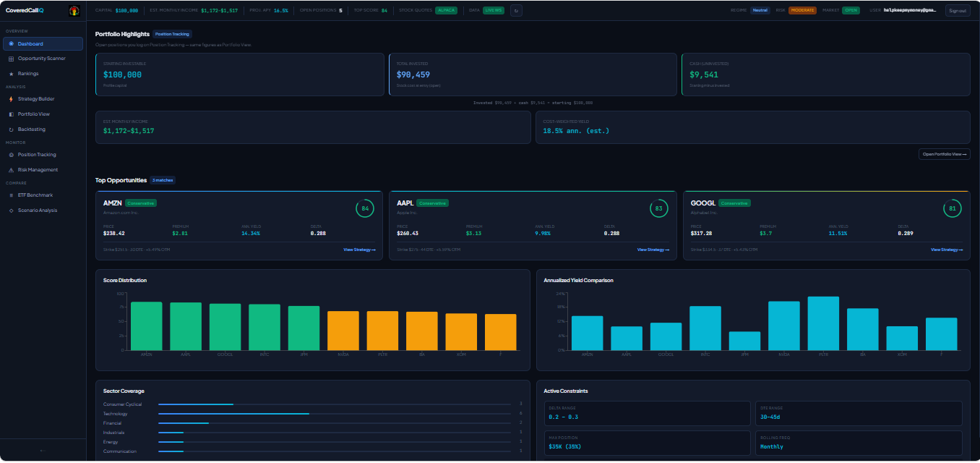This screenshot has height=463, width=980.
Task: Click the AMZN score ring showing 84
Action: pos(364,208)
